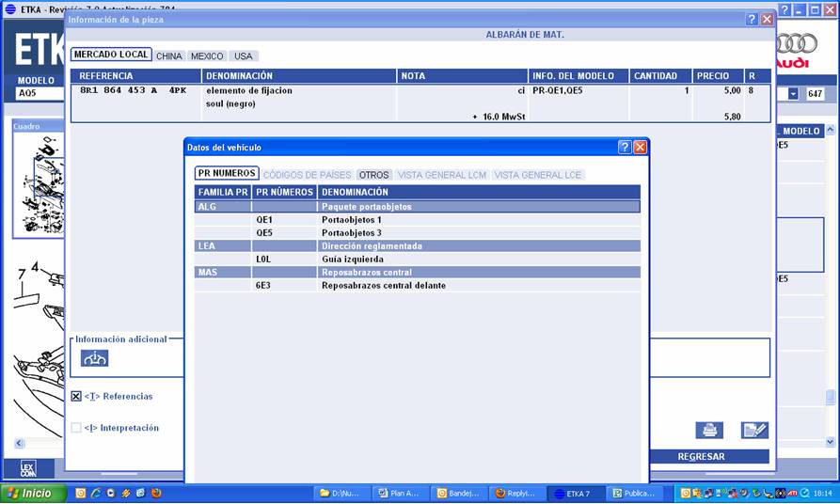Click the FAMILIA PR column header

click(223, 192)
